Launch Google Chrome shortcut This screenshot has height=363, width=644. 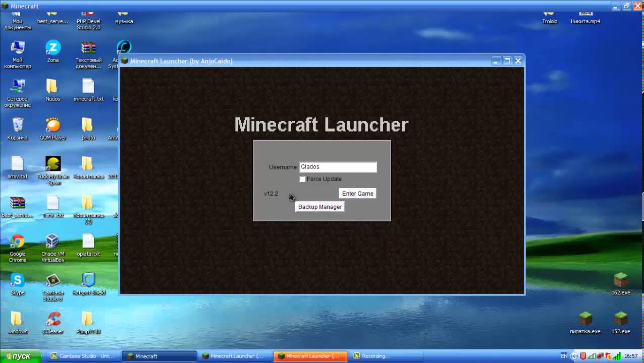tap(18, 248)
